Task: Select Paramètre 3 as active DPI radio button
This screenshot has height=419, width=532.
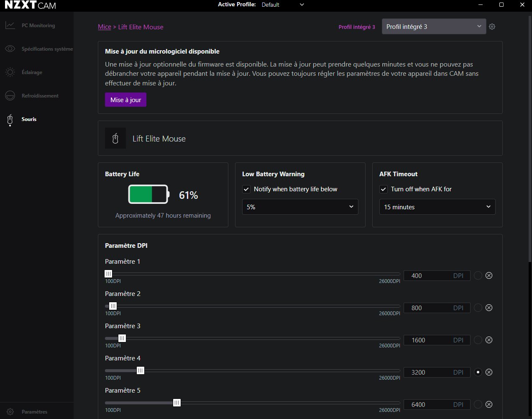Action: [478, 340]
